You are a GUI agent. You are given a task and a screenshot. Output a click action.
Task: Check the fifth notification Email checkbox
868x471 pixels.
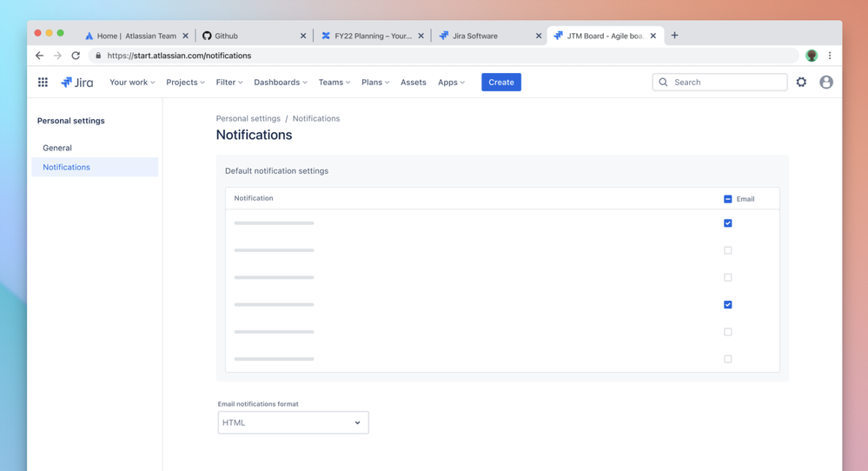(x=727, y=332)
